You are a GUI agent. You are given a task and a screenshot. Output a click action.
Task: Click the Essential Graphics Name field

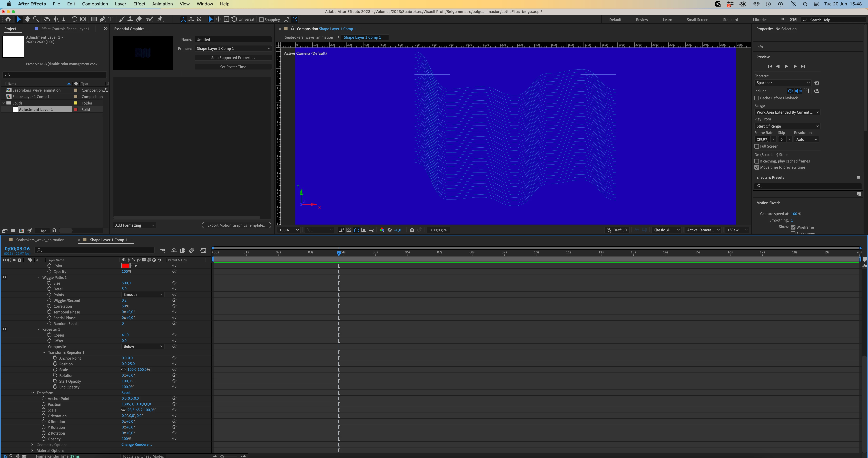(x=233, y=40)
